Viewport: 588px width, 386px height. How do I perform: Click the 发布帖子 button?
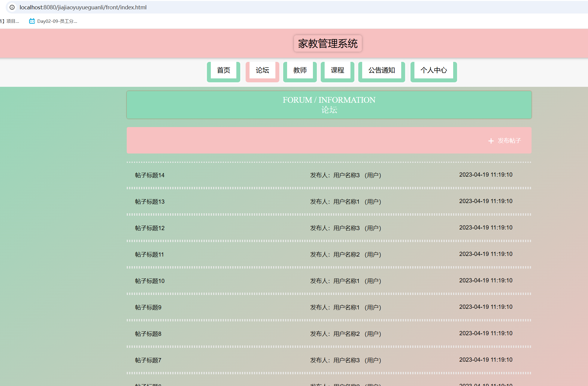tap(505, 141)
